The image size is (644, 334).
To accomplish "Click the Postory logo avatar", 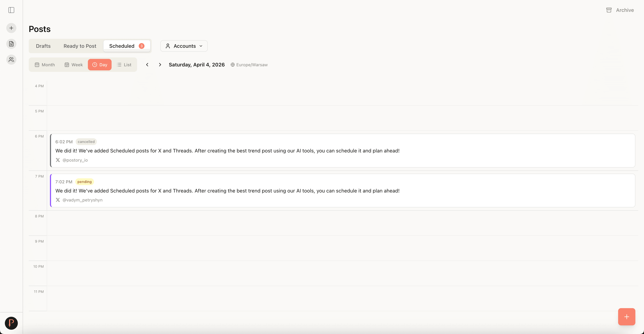I will [x=11, y=323].
